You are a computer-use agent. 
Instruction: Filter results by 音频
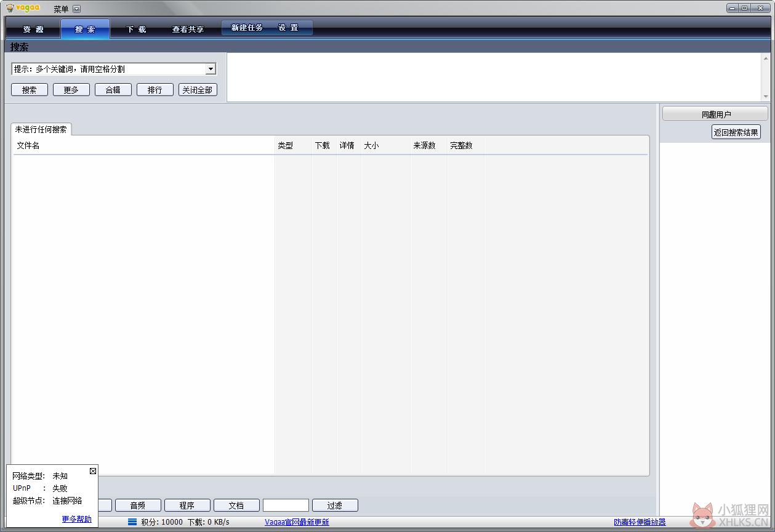(138, 506)
